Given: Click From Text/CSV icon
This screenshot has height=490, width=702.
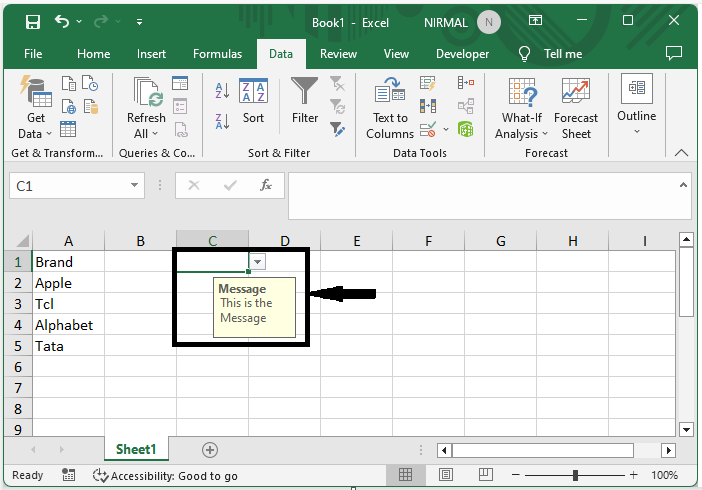Looking at the screenshot, I should [68, 84].
